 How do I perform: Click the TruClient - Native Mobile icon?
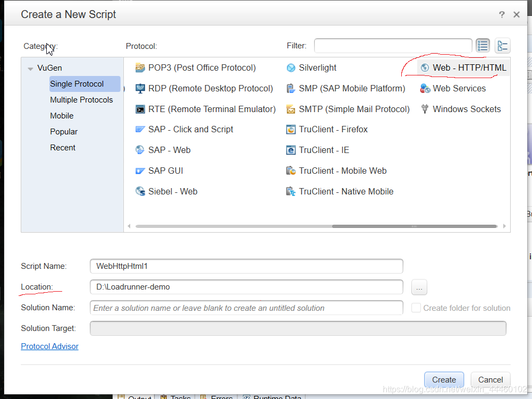coord(291,191)
